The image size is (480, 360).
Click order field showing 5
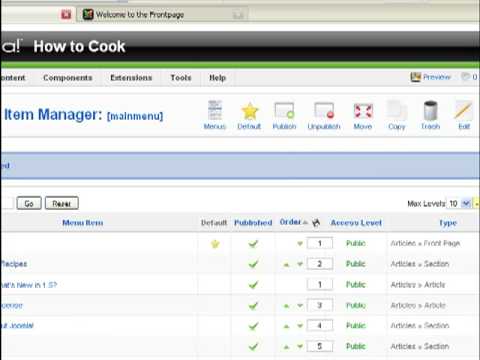point(320,346)
